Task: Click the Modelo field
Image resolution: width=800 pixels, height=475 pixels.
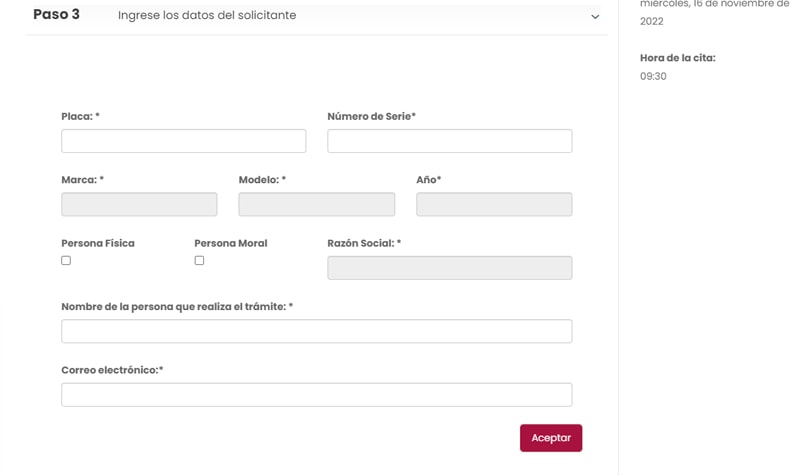Action: (x=316, y=205)
